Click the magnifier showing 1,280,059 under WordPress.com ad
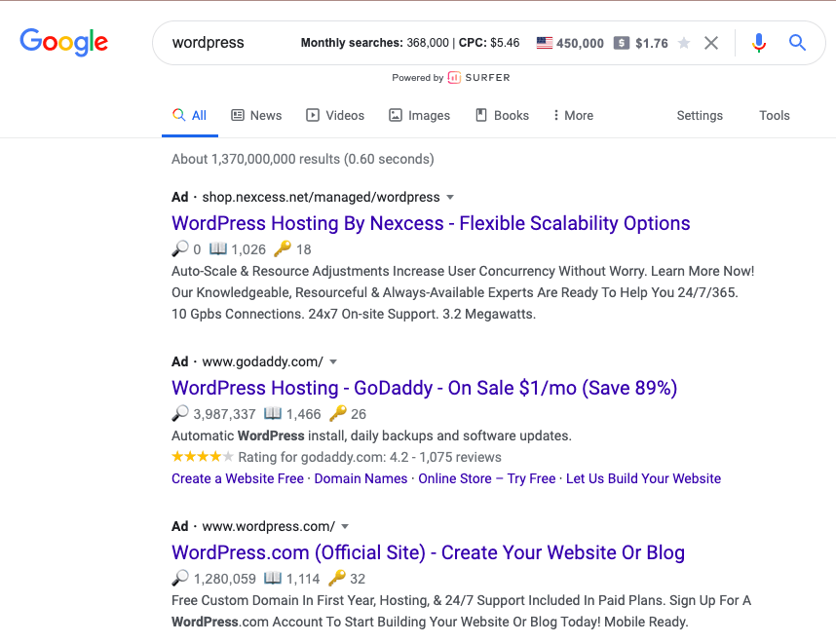 180,578
